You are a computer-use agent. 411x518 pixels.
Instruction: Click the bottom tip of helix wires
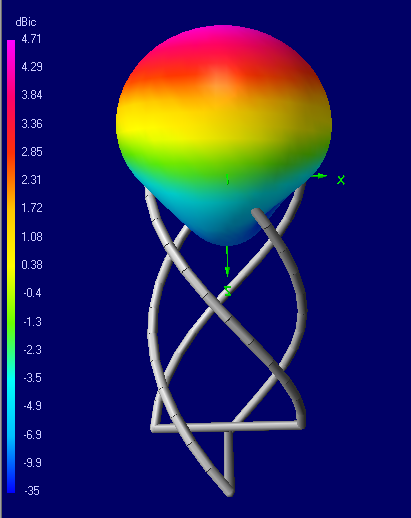[229, 492]
